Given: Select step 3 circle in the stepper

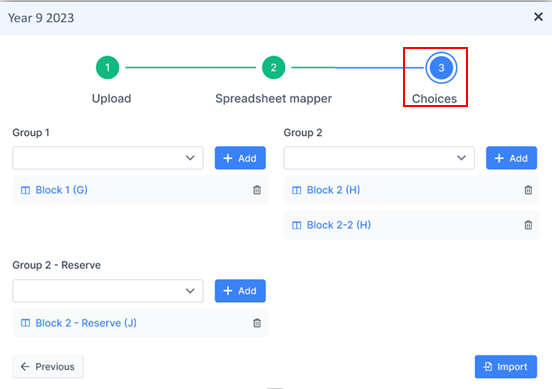Looking at the screenshot, I should [x=441, y=68].
